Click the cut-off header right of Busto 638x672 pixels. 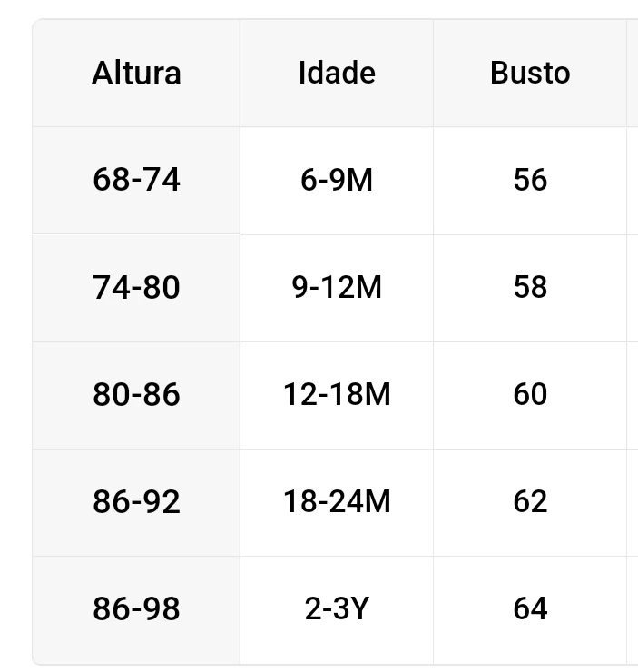pyautogui.click(x=633, y=73)
